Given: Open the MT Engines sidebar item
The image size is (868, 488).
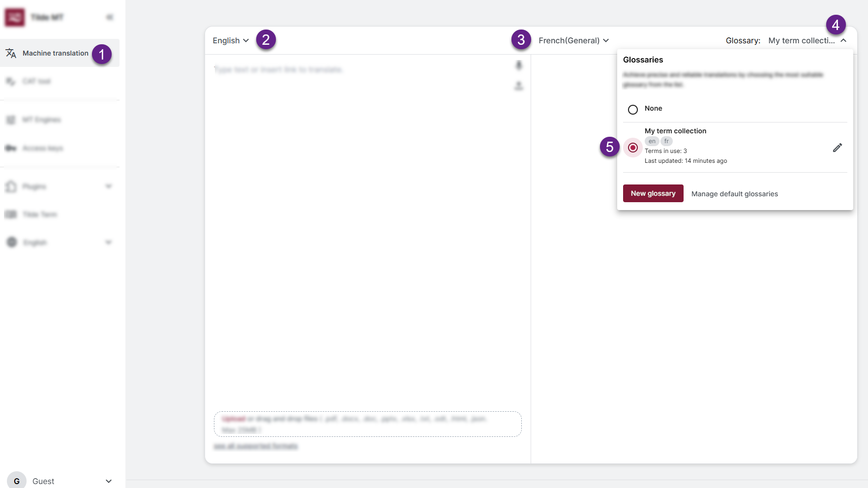Looking at the screenshot, I should (x=41, y=120).
